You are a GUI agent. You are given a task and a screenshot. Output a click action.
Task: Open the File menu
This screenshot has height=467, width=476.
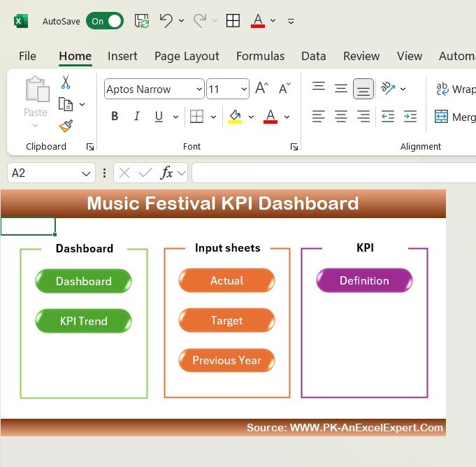[x=27, y=56]
